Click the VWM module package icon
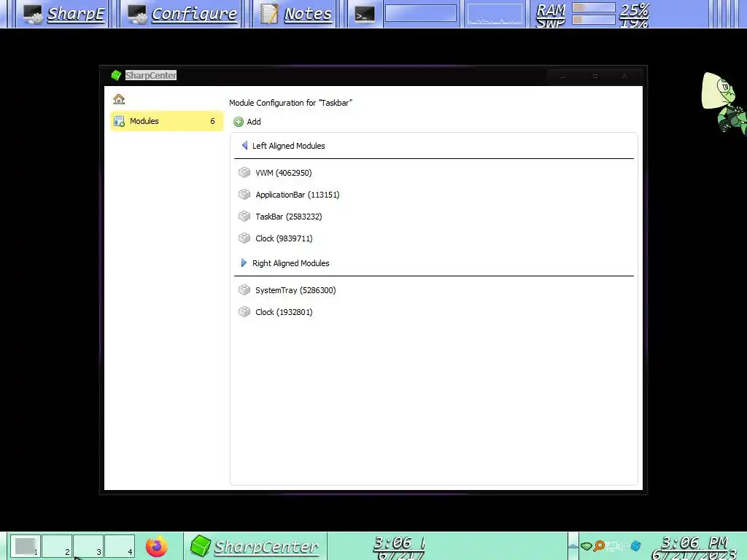Viewport: 747px width, 560px height. 244,172
